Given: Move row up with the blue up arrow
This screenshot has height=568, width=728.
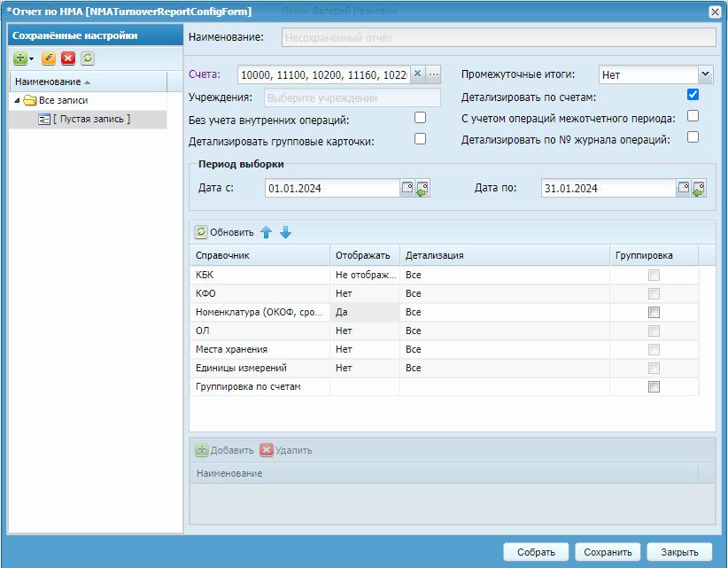Looking at the screenshot, I should pos(266,232).
